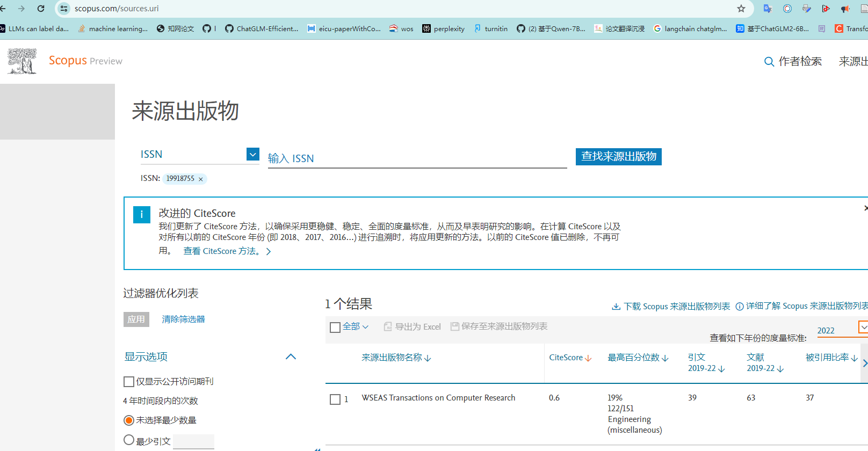The image size is (868, 451).
Task: Open the 'LLMs can label da...' bookmark
Action: (x=34, y=28)
